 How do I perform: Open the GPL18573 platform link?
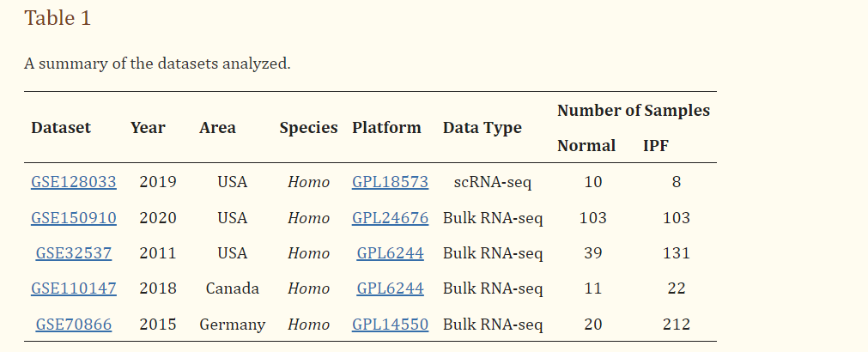pos(391,182)
